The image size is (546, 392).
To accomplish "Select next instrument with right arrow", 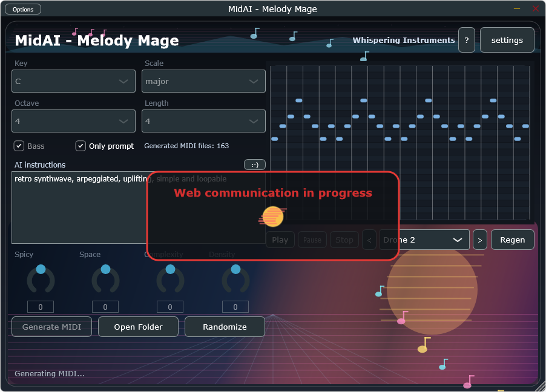I will [x=480, y=240].
